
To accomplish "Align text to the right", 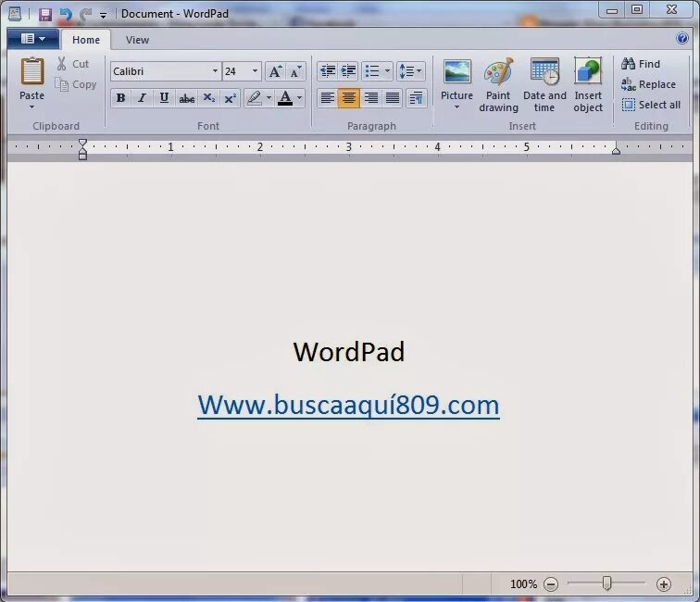I will click(371, 98).
